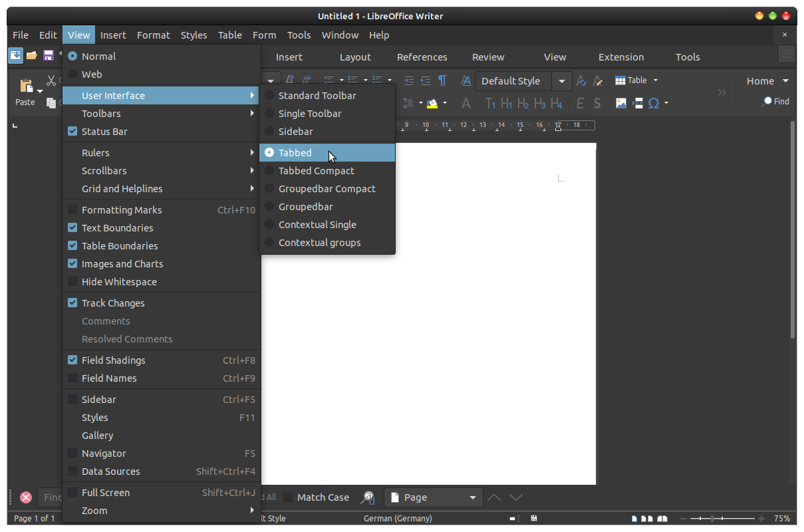The height and width of the screenshot is (532, 804).
Task: Expand the Toolbars submenu
Action: (162, 114)
